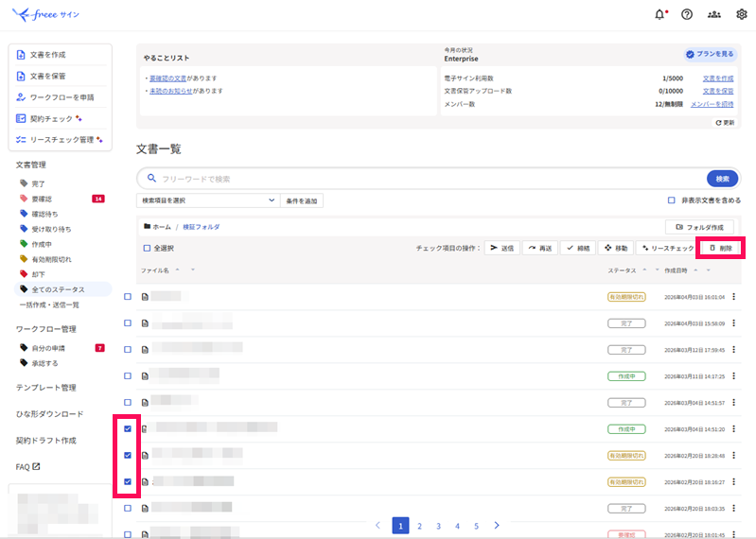Viewport: 756px width, 539px height.
Task: Open メンバーを招待 link
Action: [x=712, y=104]
